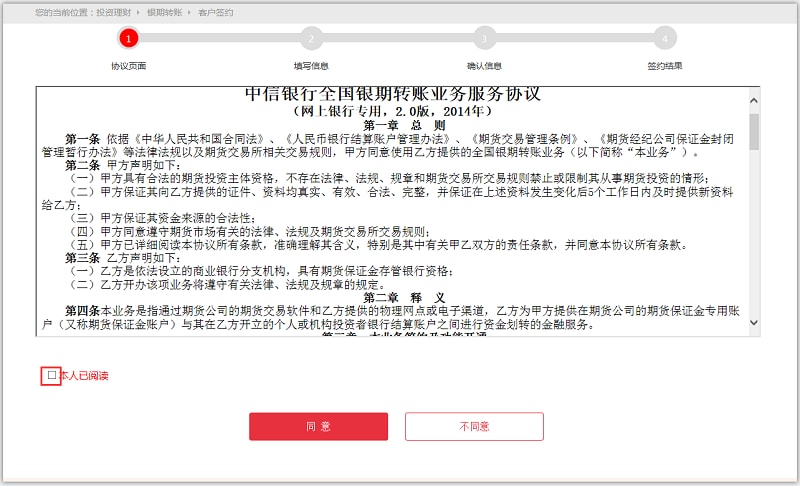Select the 确认信息 step label
This screenshot has height=486, width=800.
(485, 66)
